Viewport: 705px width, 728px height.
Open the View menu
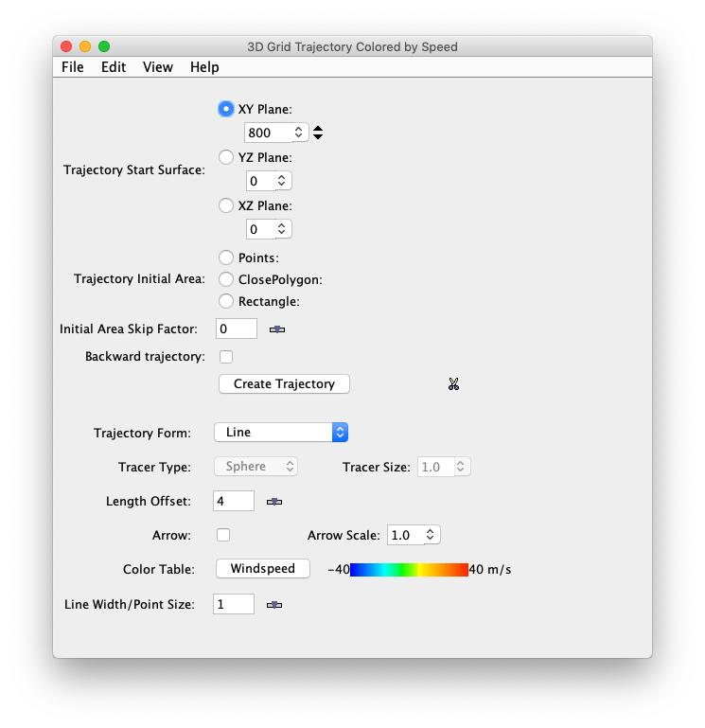158,67
